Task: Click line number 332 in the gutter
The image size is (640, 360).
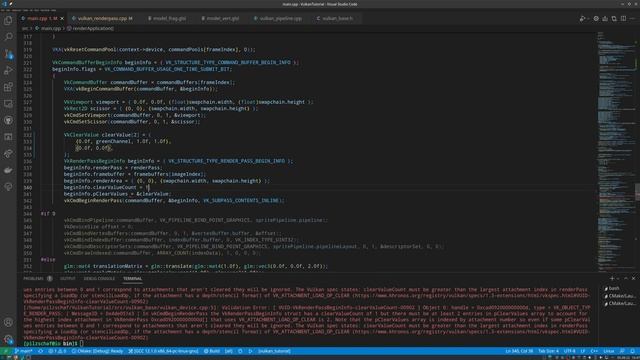Action: [x=28, y=135]
